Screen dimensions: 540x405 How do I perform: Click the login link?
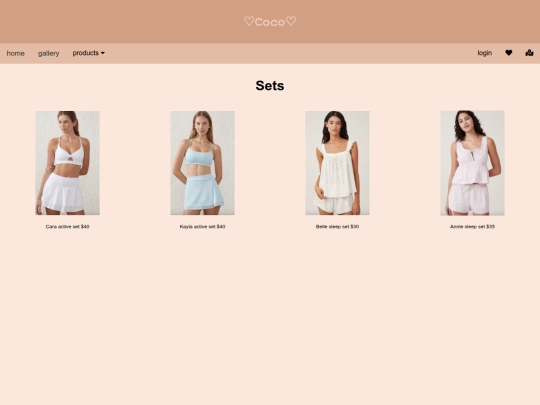(485, 53)
